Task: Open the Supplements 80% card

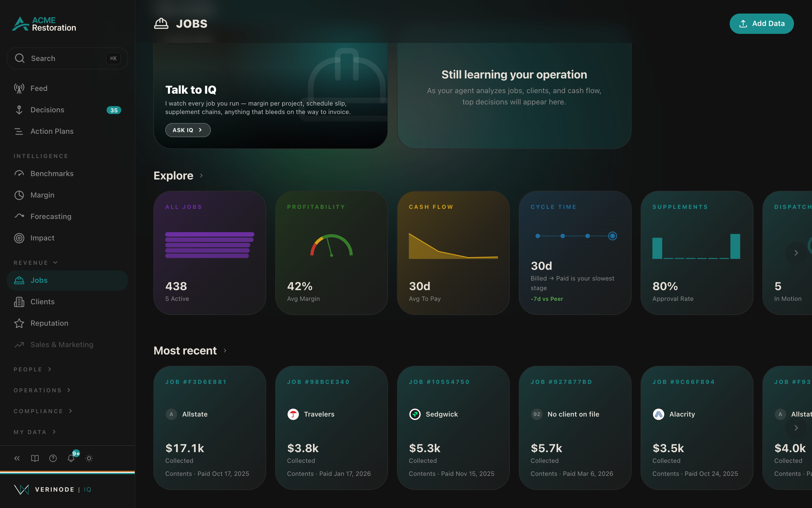Action: pos(697,253)
